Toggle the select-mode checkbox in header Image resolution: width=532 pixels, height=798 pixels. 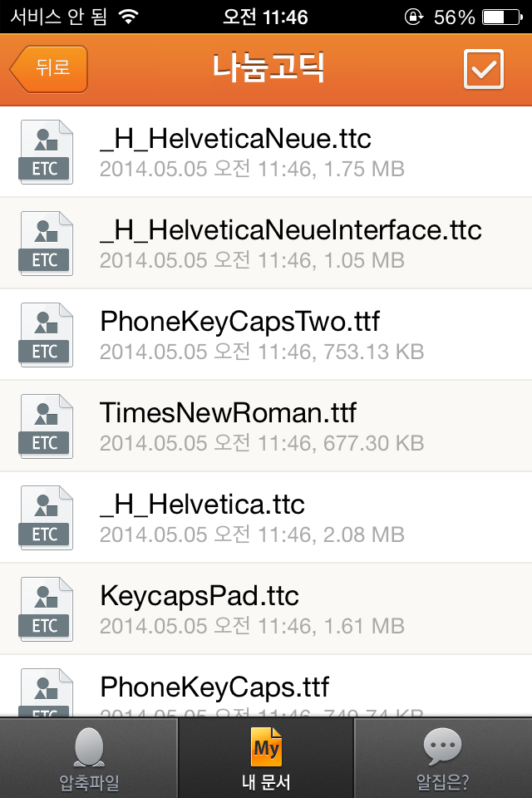coord(483,69)
